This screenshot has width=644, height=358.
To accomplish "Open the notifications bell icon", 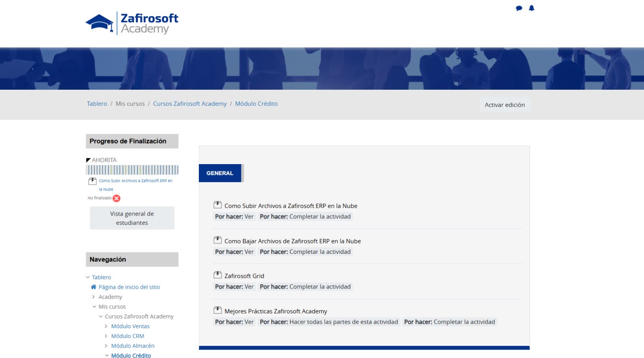I will click(531, 8).
